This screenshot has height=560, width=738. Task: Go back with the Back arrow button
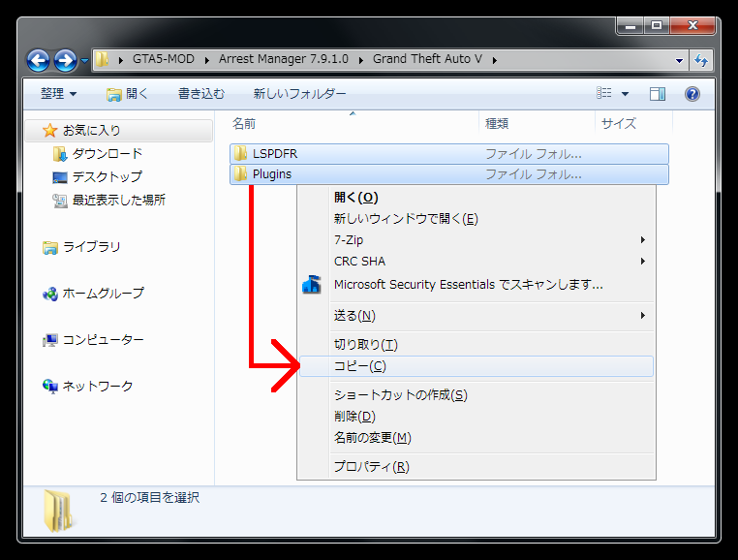(x=38, y=60)
